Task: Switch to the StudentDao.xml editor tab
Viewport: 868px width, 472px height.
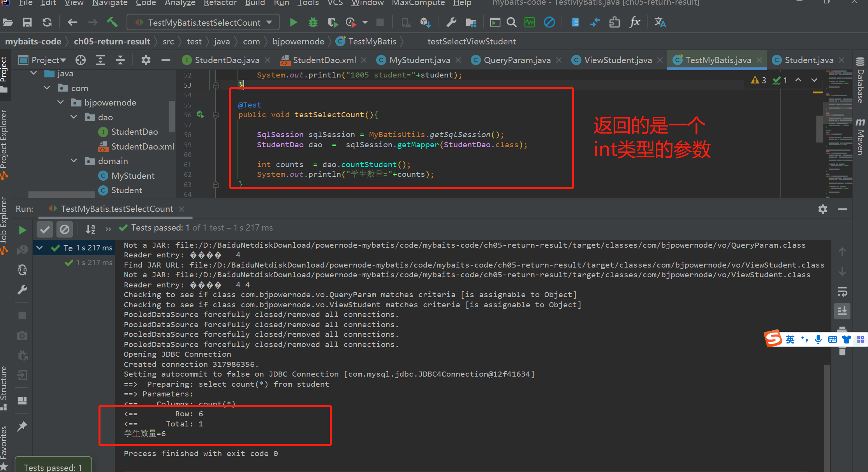Action: pos(324,60)
